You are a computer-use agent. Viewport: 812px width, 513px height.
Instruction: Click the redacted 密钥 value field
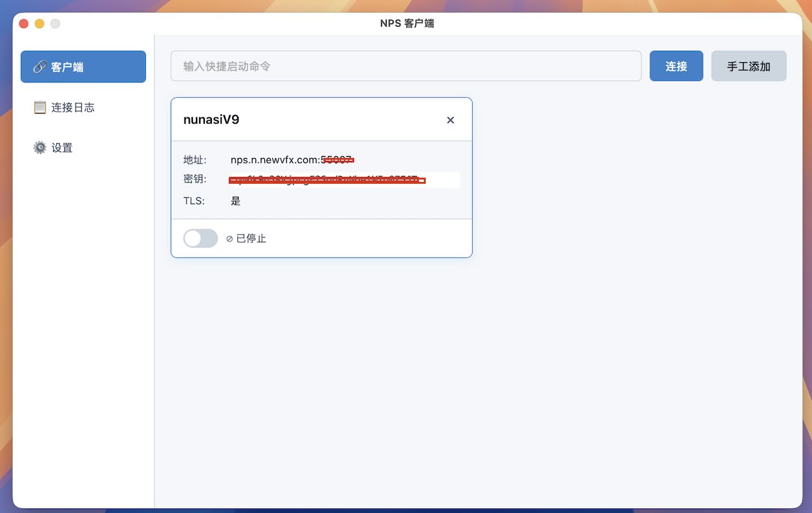click(x=344, y=180)
